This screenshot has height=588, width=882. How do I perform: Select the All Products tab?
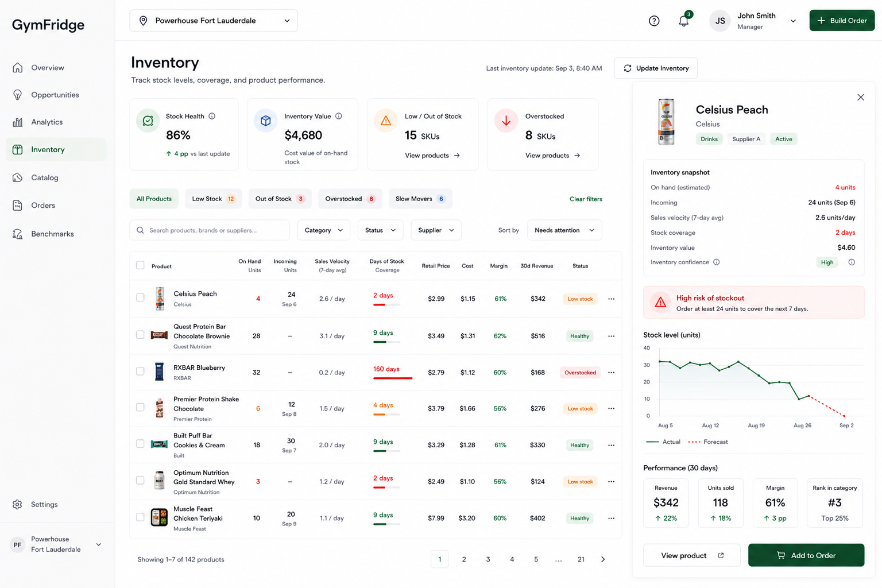click(154, 199)
